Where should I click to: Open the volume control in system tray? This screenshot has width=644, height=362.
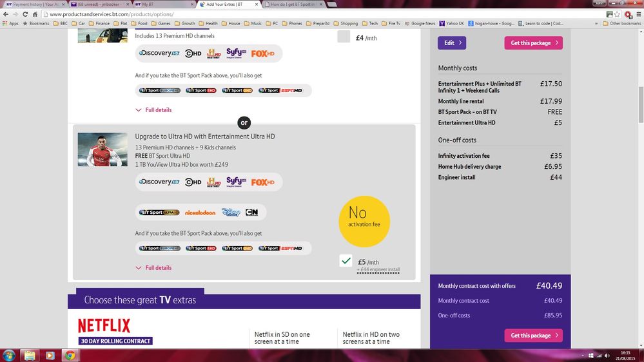coord(607,356)
